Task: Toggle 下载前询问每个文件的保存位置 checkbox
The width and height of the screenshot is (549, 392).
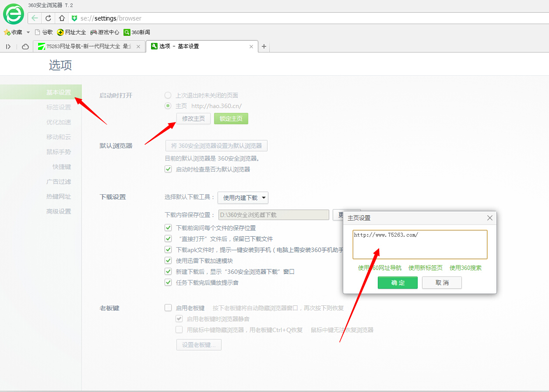Action: (x=168, y=227)
